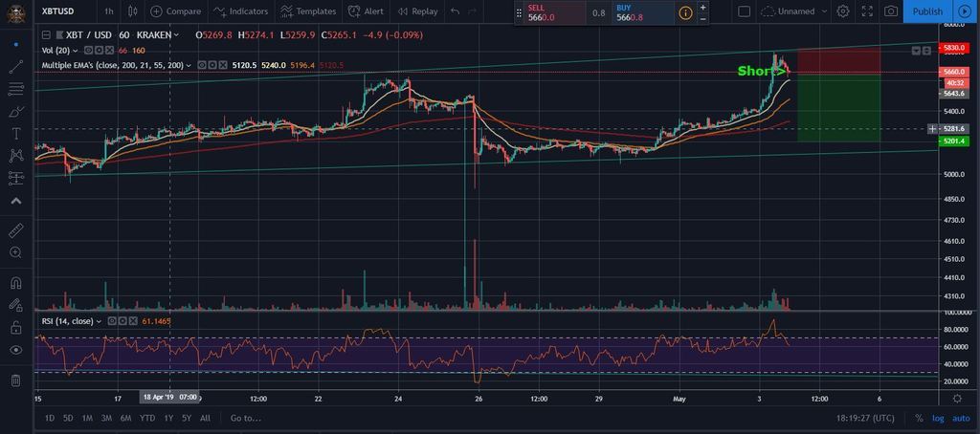
Task: Toggle visibility of all drawings eye icon
Action: [15, 350]
